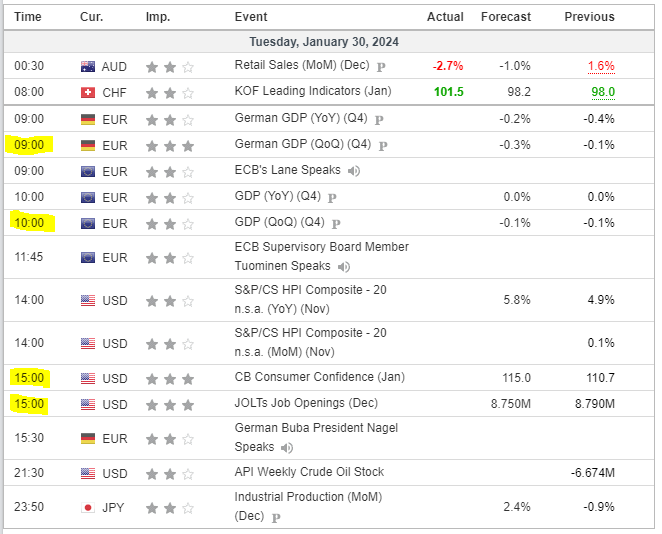The width and height of the screenshot is (662, 534).
Task: Click importance stars for CB Consumer Confidence
Action: pyautogui.click(x=169, y=379)
